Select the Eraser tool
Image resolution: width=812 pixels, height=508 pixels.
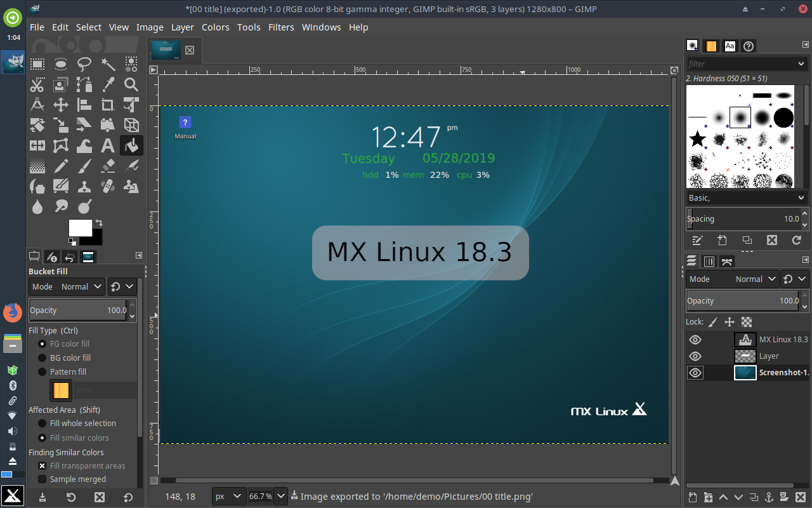(108, 166)
